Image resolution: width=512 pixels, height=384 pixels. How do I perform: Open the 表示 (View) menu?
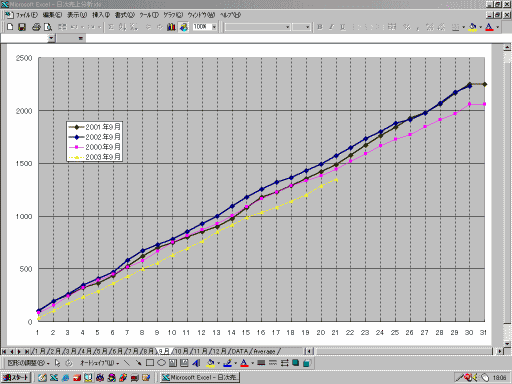click(x=77, y=15)
